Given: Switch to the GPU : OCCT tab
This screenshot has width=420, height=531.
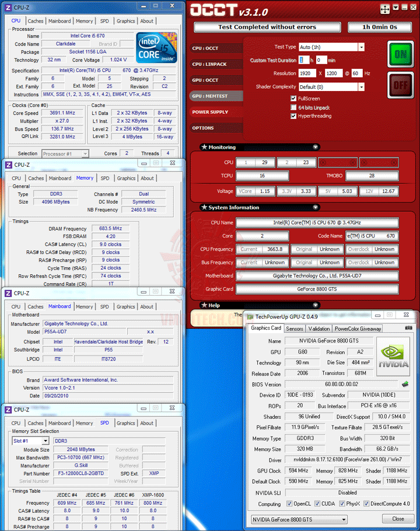Looking at the screenshot, I should coord(216,81).
